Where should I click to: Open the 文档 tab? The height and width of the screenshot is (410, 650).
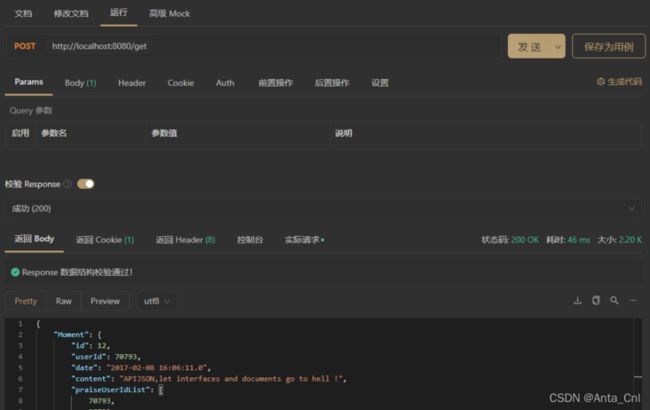[23, 14]
